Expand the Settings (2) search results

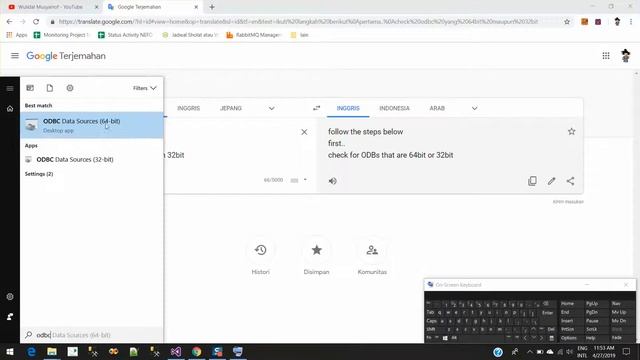(39, 174)
